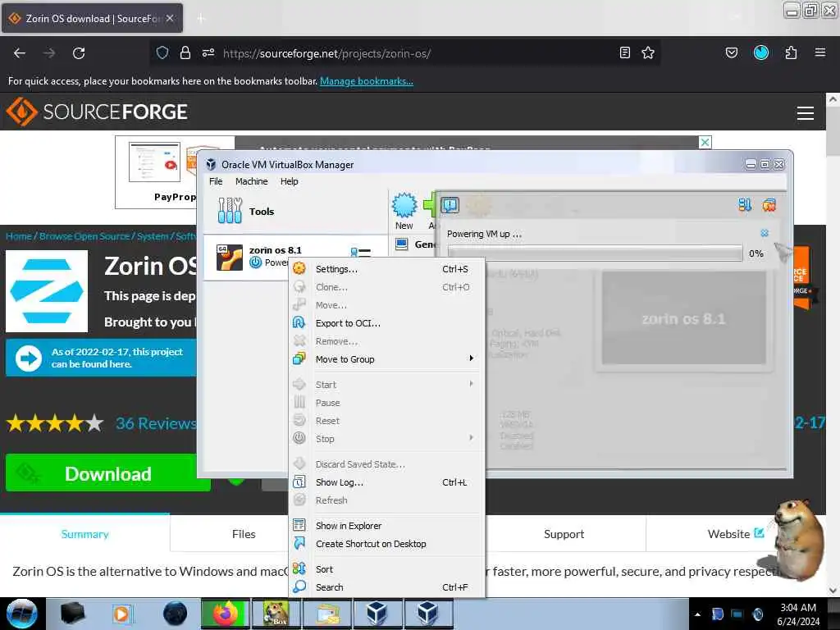Click the zorin os 8.1 VM icon
The image size is (840, 630).
[230, 257]
